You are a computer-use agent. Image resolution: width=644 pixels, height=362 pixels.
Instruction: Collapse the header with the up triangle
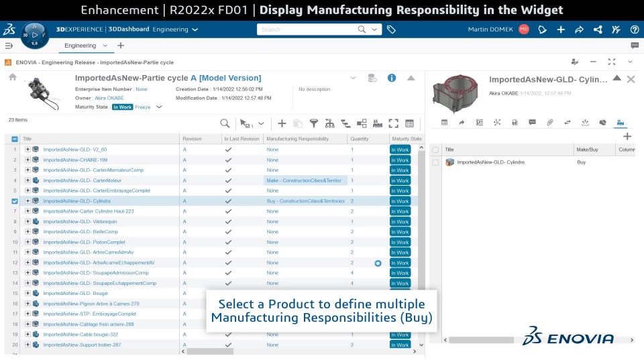(411, 78)
